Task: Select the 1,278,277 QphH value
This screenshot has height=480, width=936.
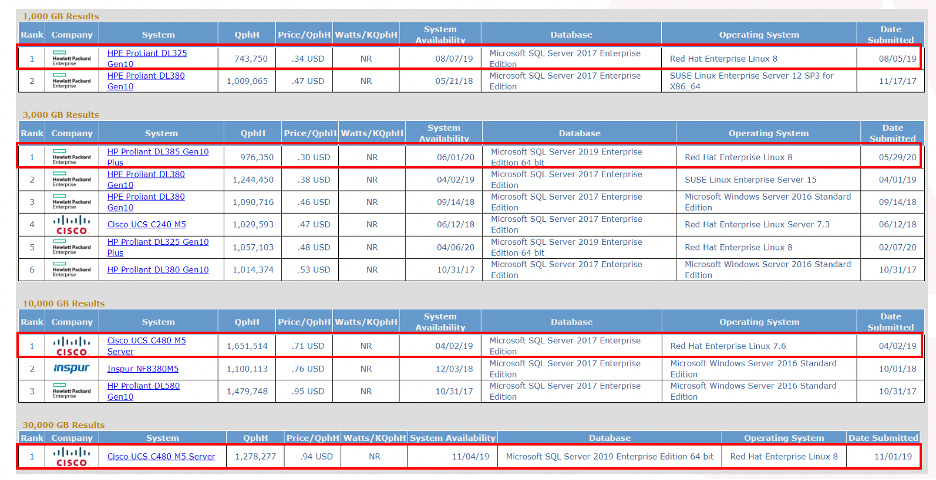Action: point(255,457)
